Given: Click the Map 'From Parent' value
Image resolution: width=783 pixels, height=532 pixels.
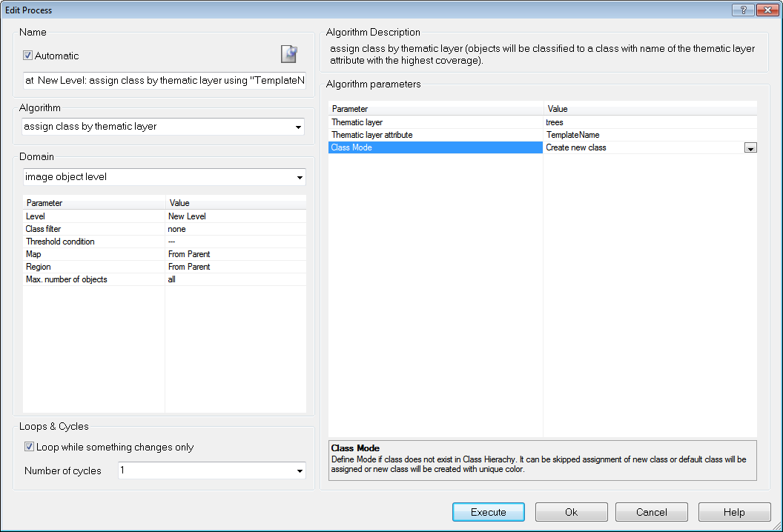Looking at the screenshot, I should point(236,254).
